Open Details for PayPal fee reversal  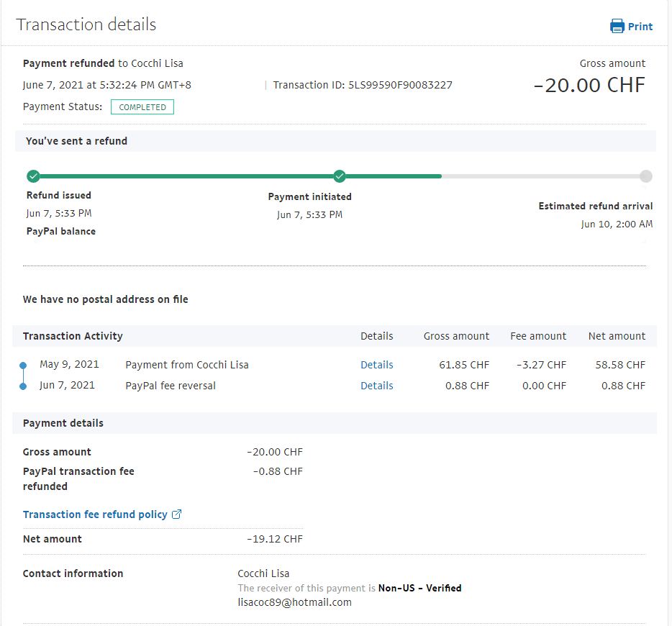[x=376, y=386]
